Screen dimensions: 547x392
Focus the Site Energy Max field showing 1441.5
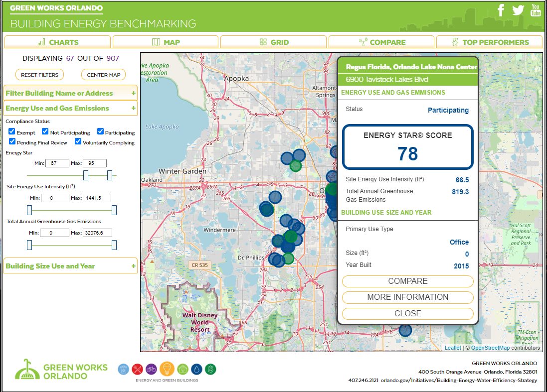tap(97, 198)
